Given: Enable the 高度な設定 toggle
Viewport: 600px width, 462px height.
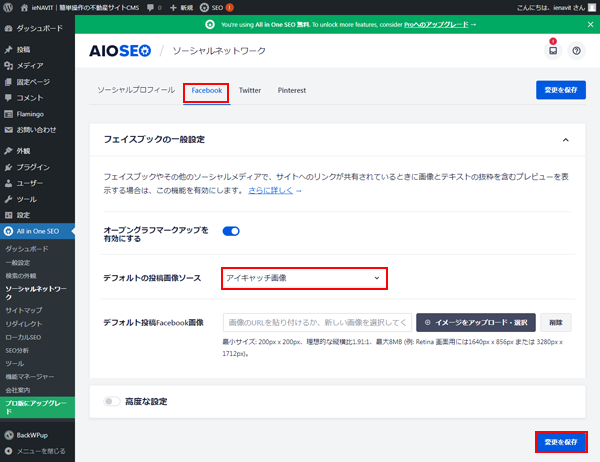Looking at the screenshot, I should click(112, 402).
